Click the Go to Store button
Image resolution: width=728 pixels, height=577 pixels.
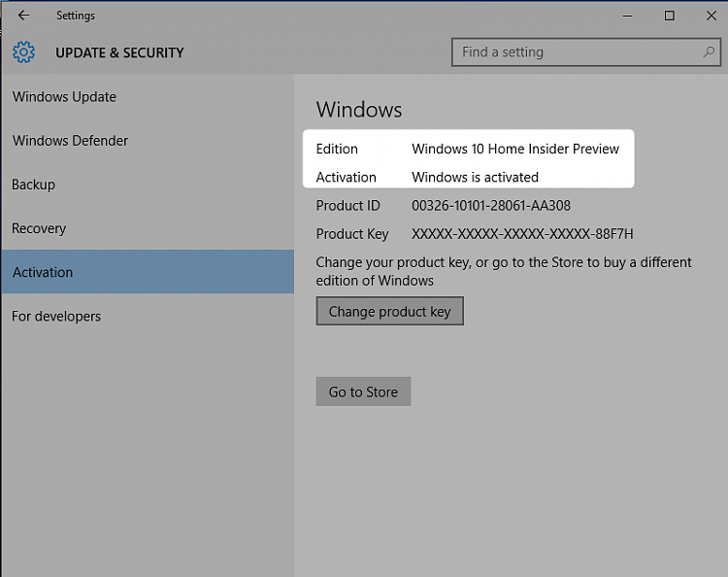tap(363, 391)
